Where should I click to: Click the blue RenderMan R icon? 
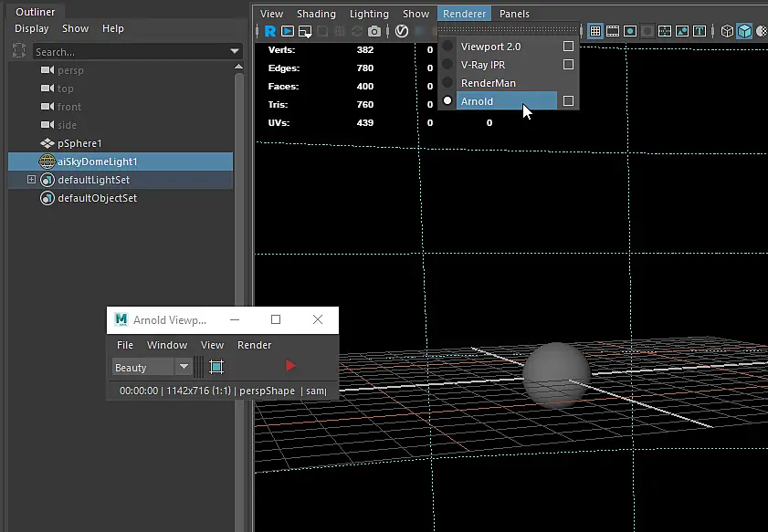coord(270,31)
